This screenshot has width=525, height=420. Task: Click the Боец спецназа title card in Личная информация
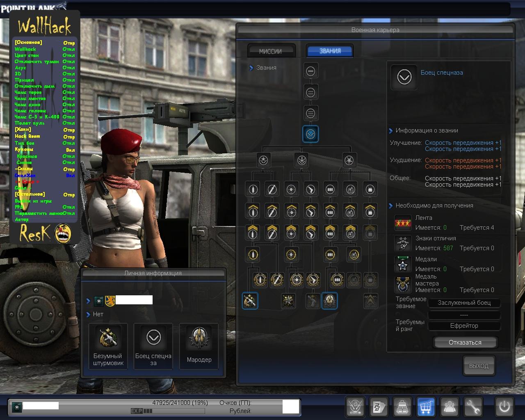point(153,347)
